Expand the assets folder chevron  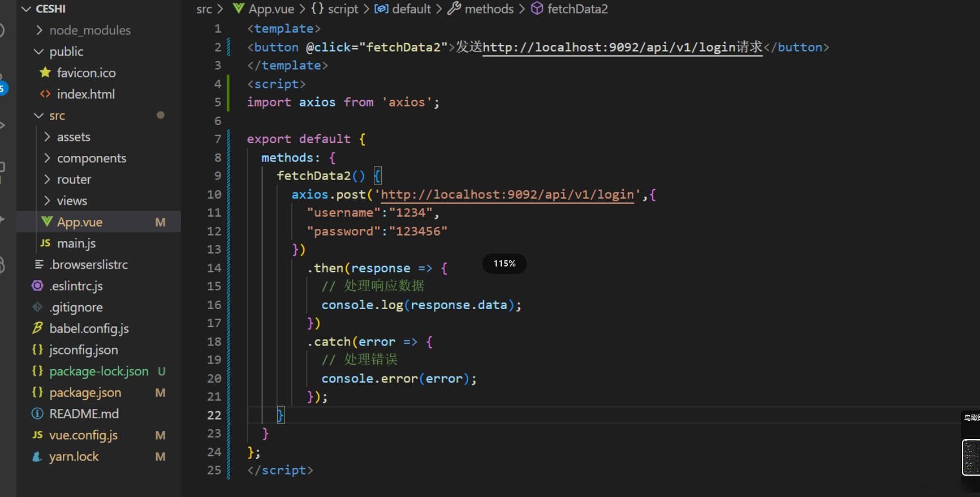[x=47, y=137]
